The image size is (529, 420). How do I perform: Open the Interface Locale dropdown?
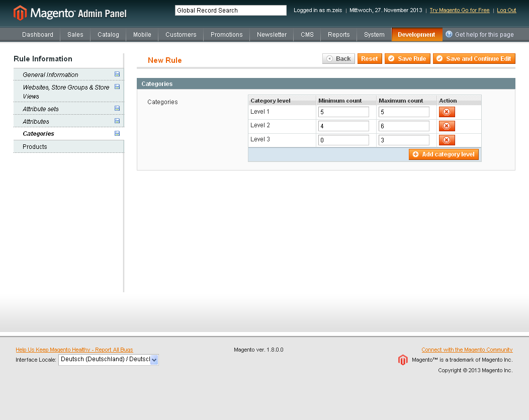(108, 360)
